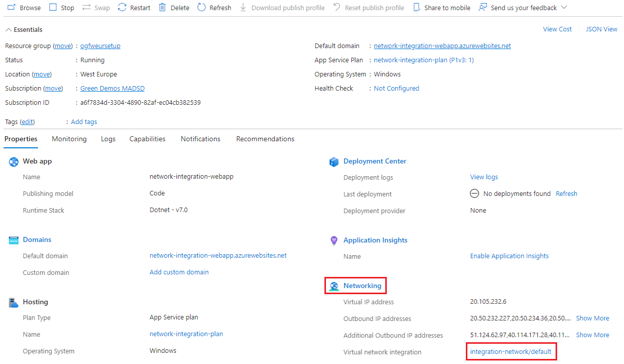Click the View Cost link
The height and width of the screenshot is (364, 624).
(x=557, y=29)
